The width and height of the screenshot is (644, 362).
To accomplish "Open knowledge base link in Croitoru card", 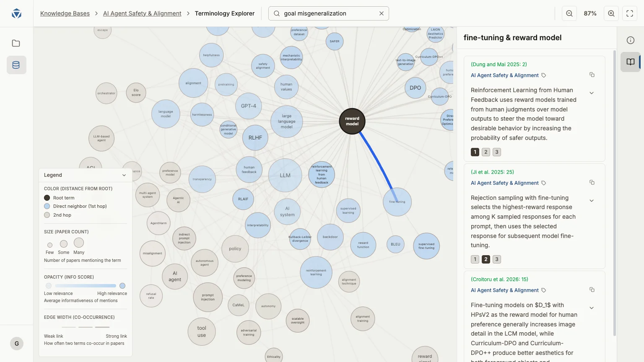I will 505,290.
